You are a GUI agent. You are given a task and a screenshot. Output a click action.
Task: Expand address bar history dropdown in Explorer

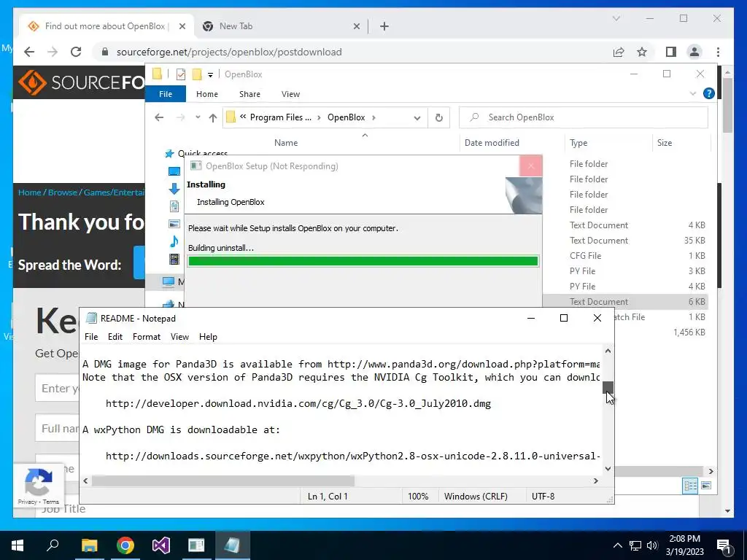[x=417, y=117]
